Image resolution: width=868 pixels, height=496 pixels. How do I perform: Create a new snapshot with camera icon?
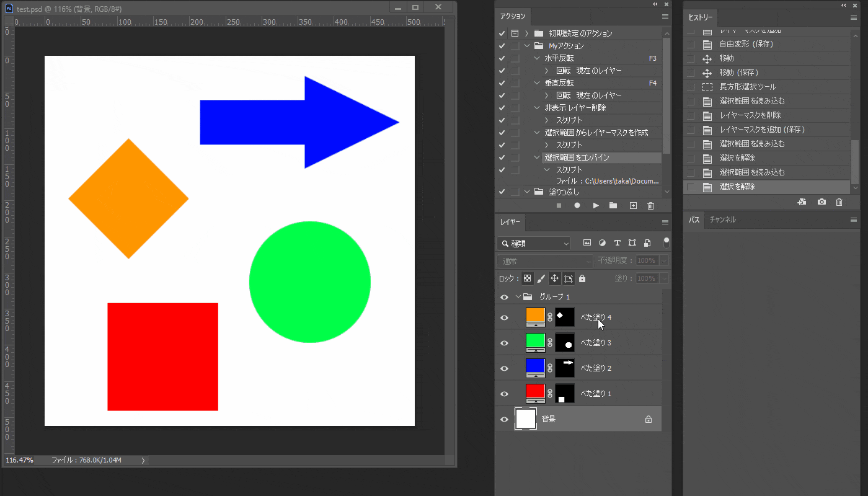point(821,201)
